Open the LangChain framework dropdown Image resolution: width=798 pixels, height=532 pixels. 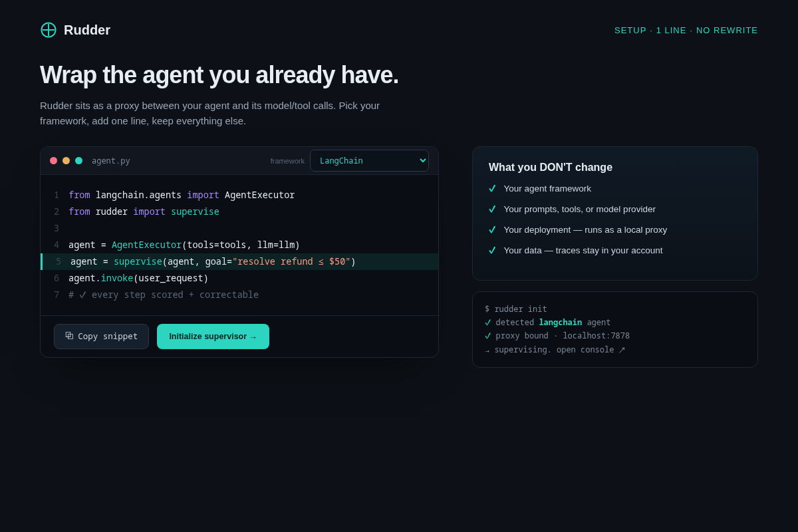click(369, 160)
